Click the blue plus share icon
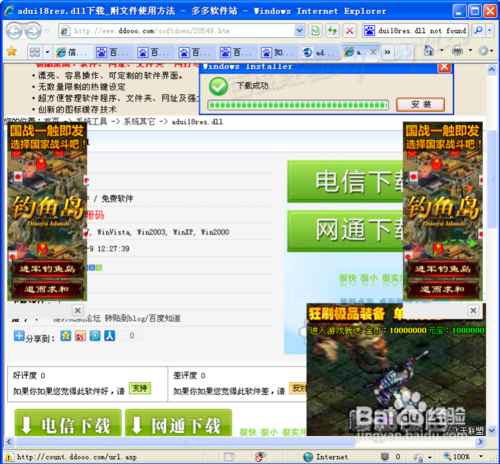500x464 pixels. tap(19, 336)
